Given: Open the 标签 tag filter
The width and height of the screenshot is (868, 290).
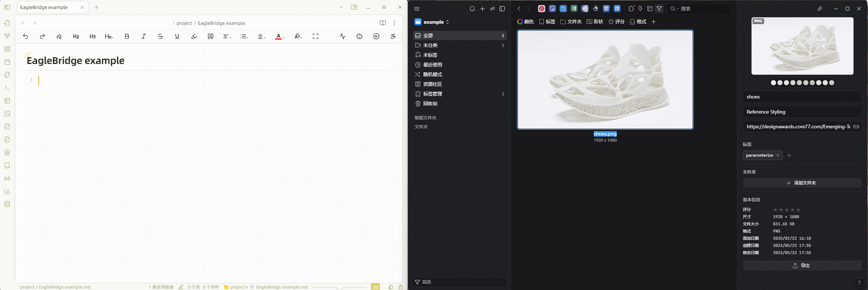Looking at the screenshot, I should [x=547, y=22].
